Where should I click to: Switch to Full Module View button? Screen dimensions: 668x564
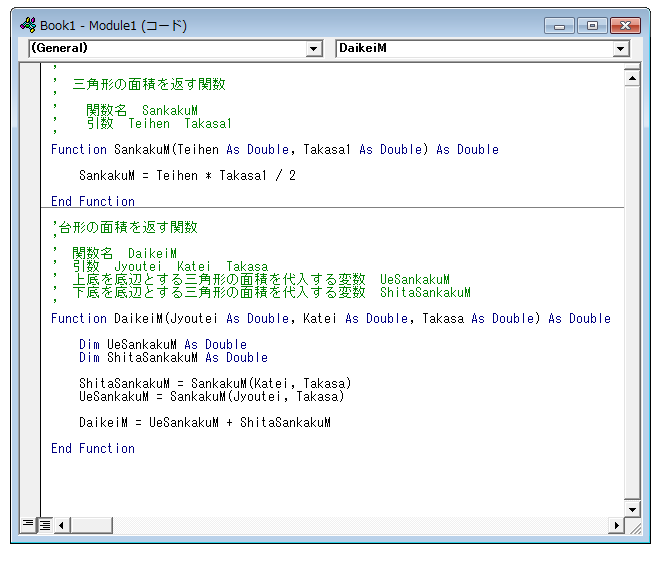pos(44,524)
